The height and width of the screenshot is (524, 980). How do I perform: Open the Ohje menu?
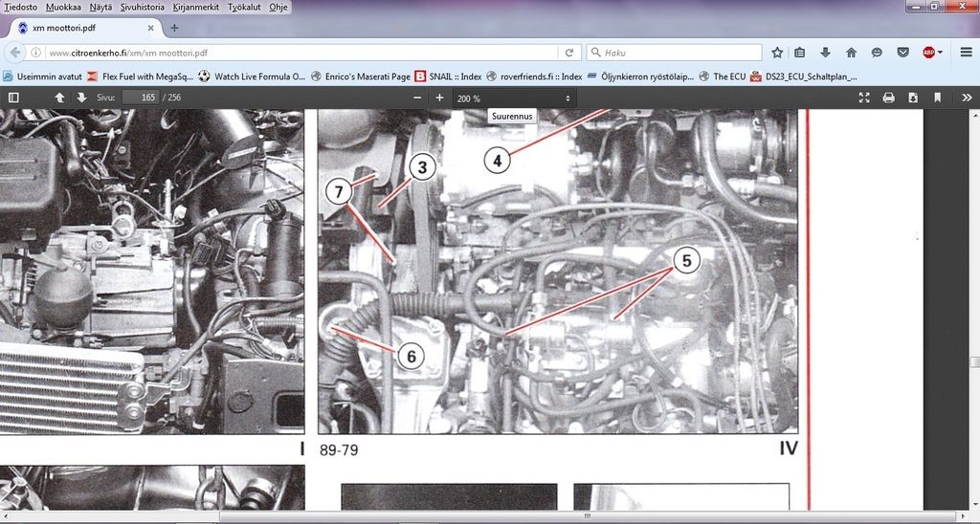click(278, 7)
